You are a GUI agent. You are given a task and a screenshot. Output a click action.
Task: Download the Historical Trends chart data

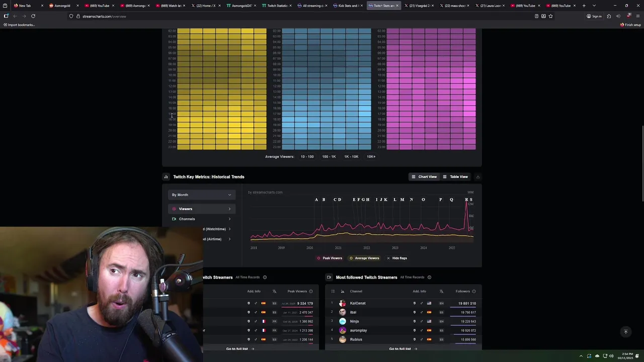pyautogui.click(x=477, y=177)
